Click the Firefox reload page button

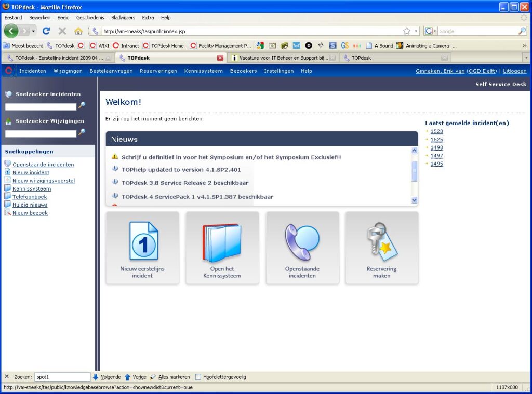(x=46, y=31)
